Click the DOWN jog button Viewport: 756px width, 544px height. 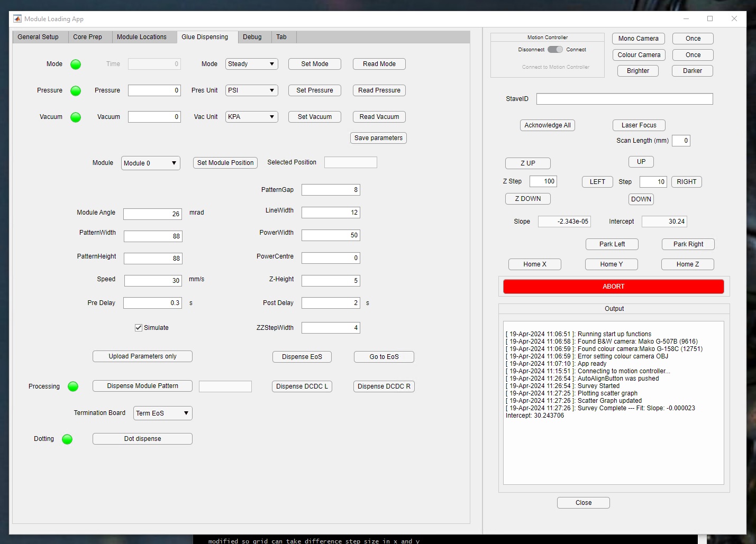click(x=641, y=199)
